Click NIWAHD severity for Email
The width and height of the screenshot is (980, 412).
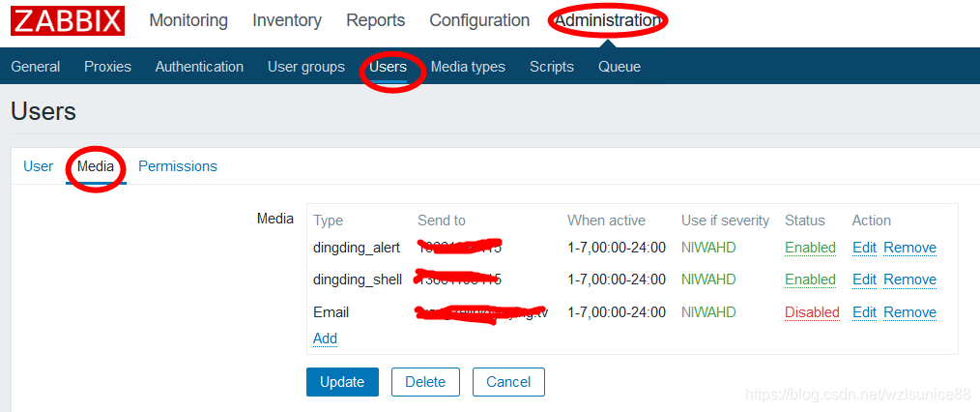click(x=708, y=312)
